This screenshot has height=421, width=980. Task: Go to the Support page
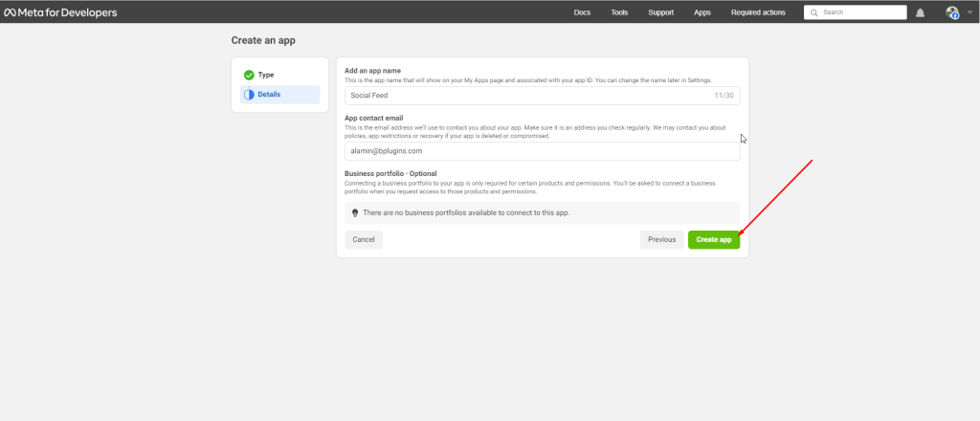[x=660, y=12]
